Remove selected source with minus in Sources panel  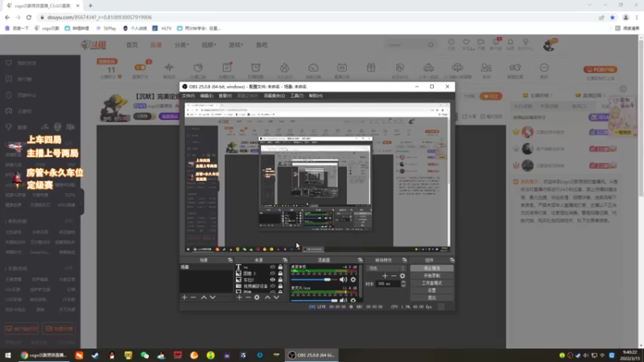(248, 297)
